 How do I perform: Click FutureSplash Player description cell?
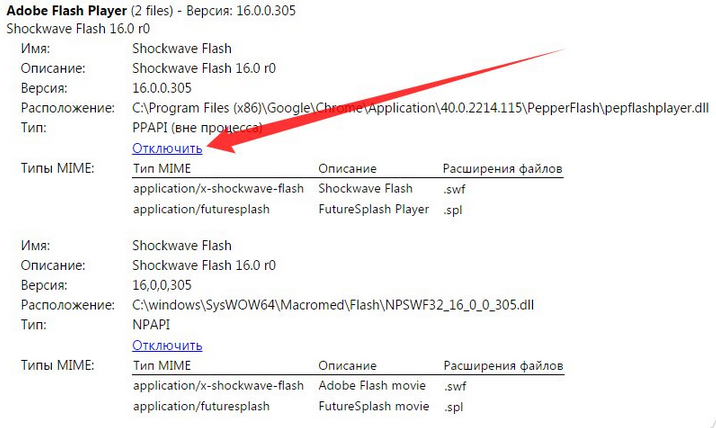point(374,209)
